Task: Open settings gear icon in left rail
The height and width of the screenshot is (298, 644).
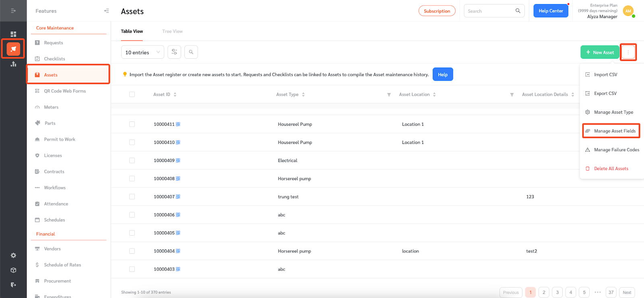Action: click(13, 255)
